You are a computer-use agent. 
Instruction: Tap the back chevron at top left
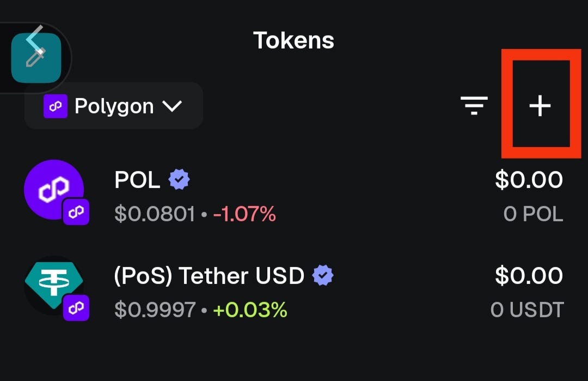34,39
